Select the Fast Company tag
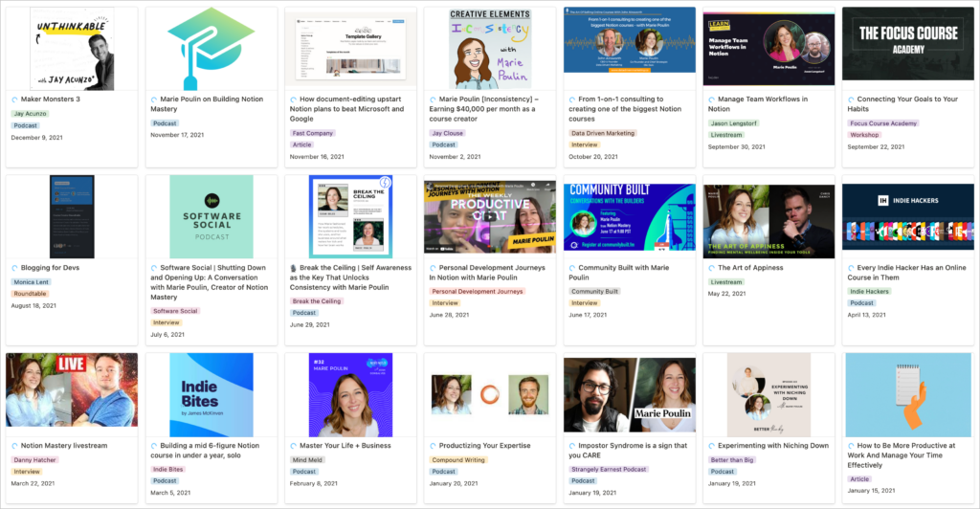 click(313, 133)
